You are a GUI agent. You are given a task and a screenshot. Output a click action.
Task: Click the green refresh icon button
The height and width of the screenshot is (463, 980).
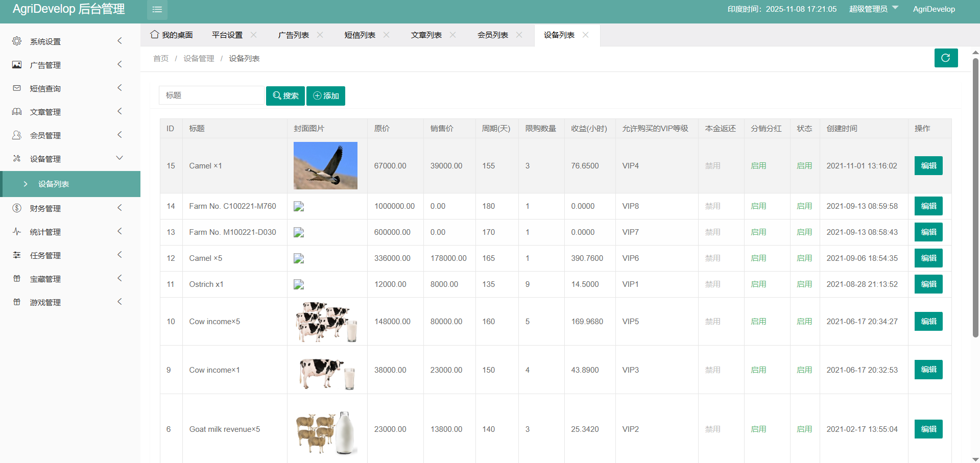point(945,58)
